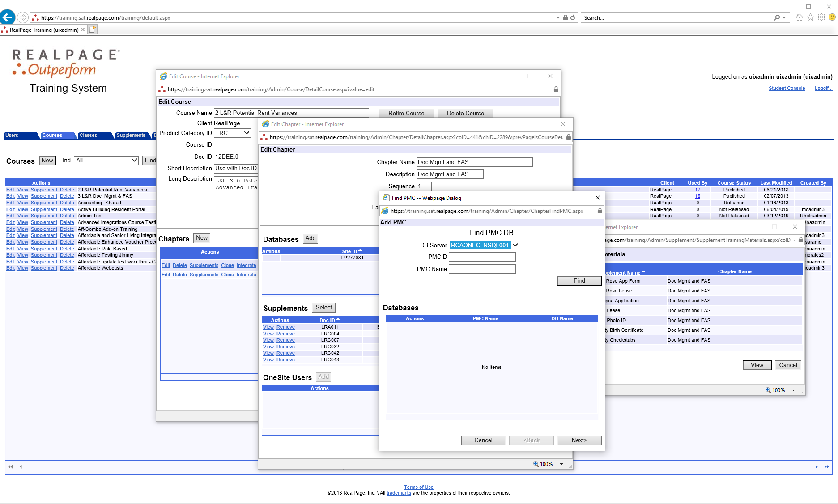Sort Supplements grid by Doc ID header
Viewport: 838px width, 504px height.
329,320
